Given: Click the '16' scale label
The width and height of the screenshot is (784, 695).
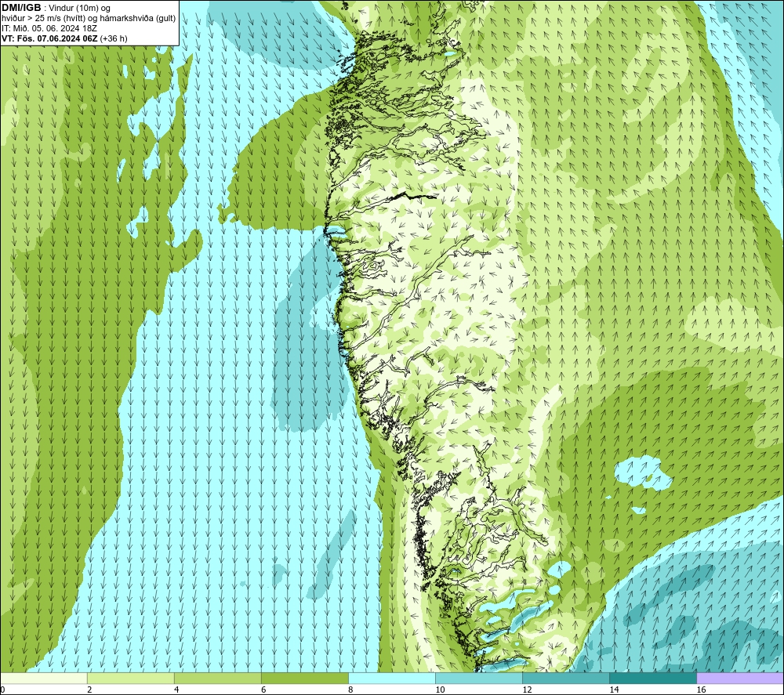Looking at the screenshot, I should [x=700, y=690].
